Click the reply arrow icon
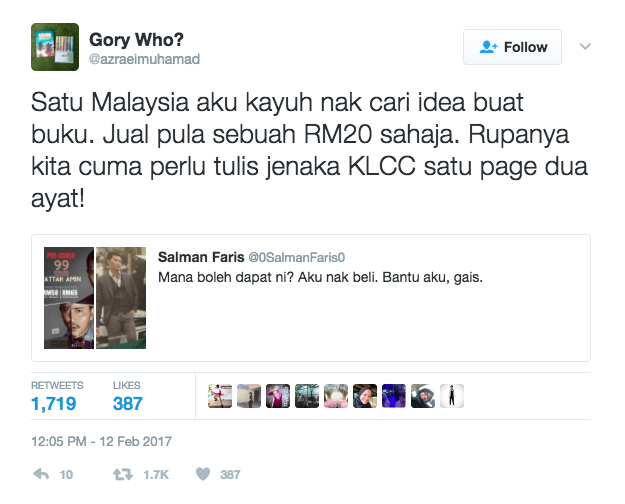625x504 pixels. point(41,474)
